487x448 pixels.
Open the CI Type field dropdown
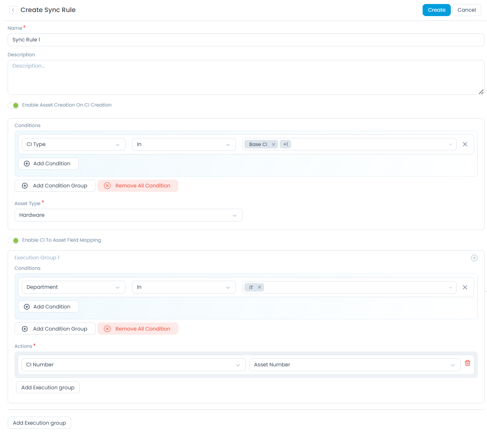73,144
